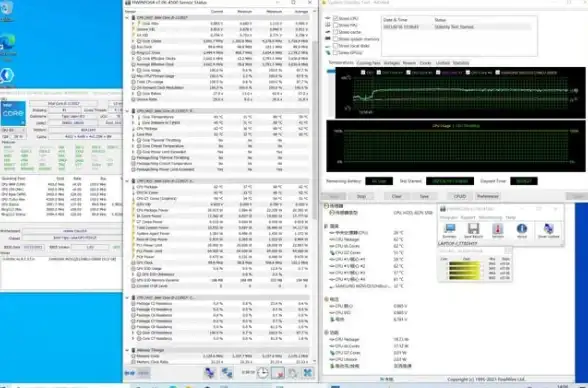Click the Save button in stability test

tap(424, 196)
